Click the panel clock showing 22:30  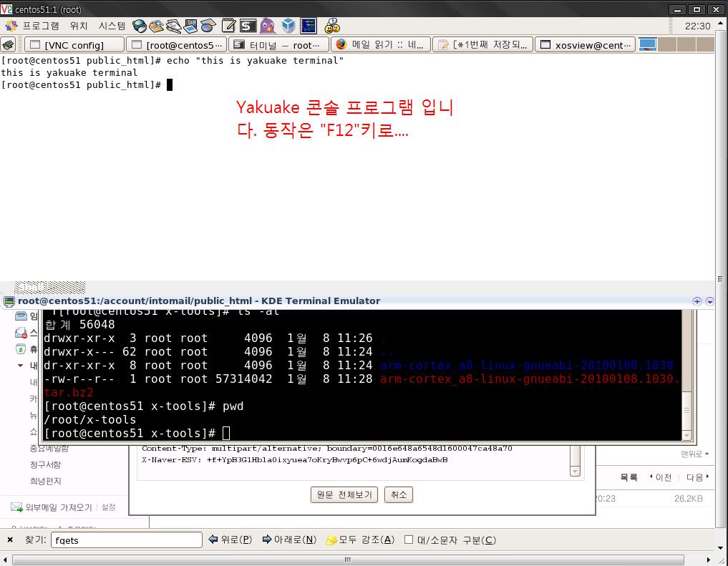pyautogui.click(x=697, y=26)
